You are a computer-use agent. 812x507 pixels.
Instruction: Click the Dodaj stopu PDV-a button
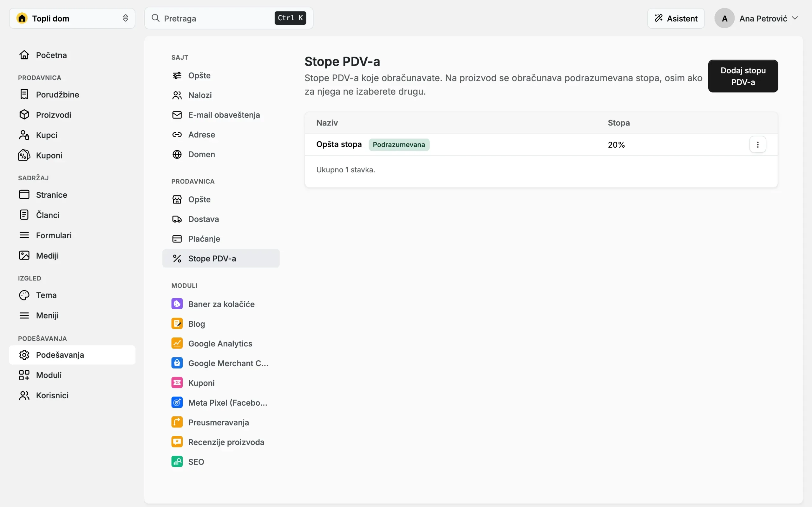[x=743, y=76]
